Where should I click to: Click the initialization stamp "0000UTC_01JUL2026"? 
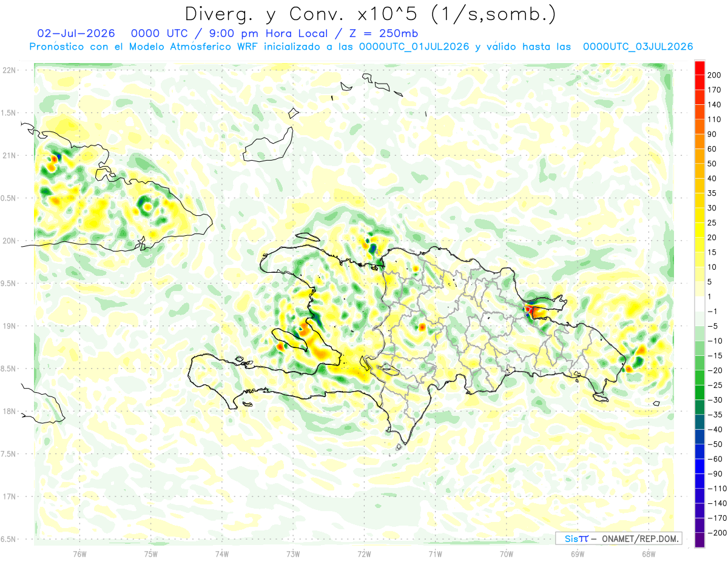point(414,47)
